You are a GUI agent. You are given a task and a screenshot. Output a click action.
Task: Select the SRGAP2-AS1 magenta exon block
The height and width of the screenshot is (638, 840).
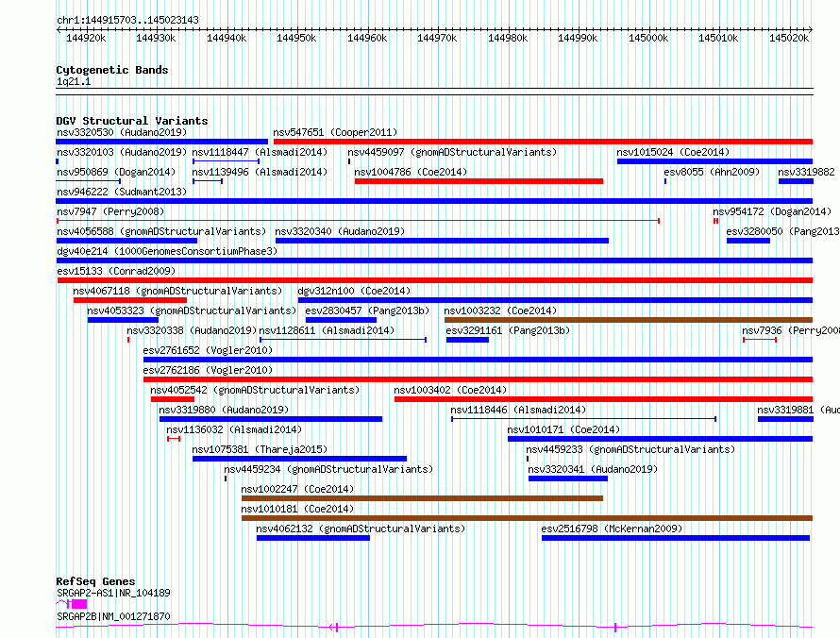(78, 604)
